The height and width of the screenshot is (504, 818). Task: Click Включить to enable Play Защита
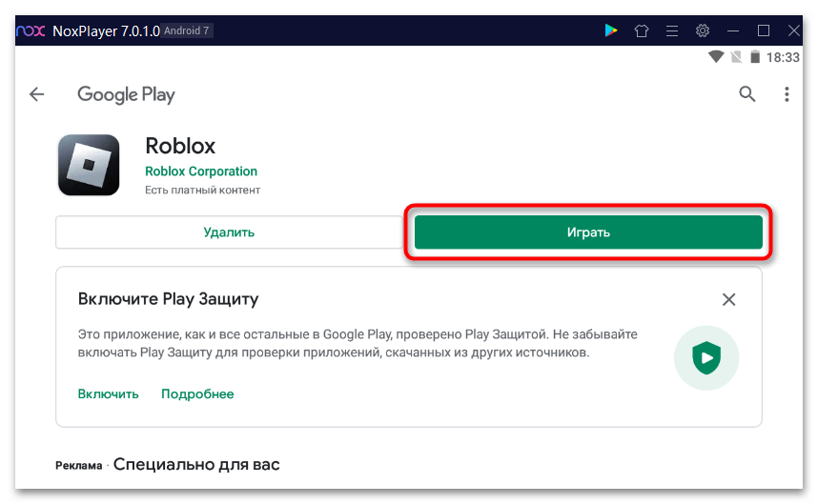click(x=108, y=393)
